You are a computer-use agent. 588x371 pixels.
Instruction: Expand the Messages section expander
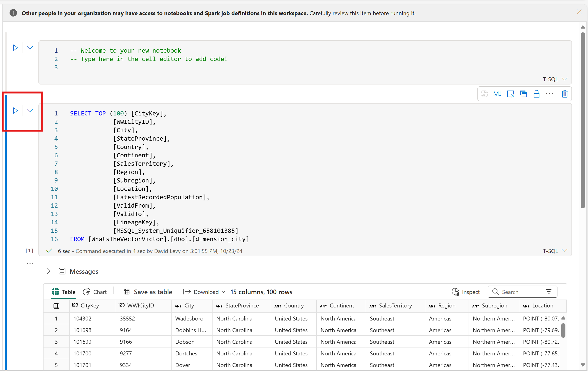pyautogui.click(x=48, y=271)
